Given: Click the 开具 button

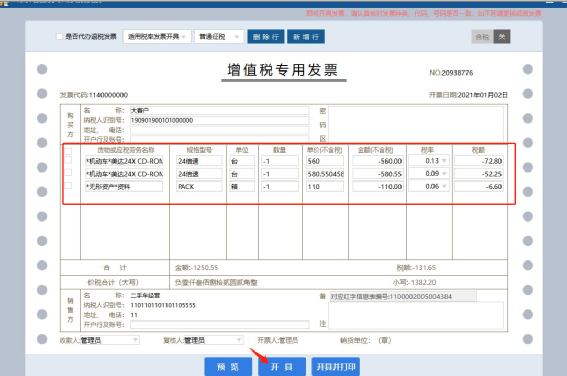Looking at the screenshot, I should click(282, 367).
